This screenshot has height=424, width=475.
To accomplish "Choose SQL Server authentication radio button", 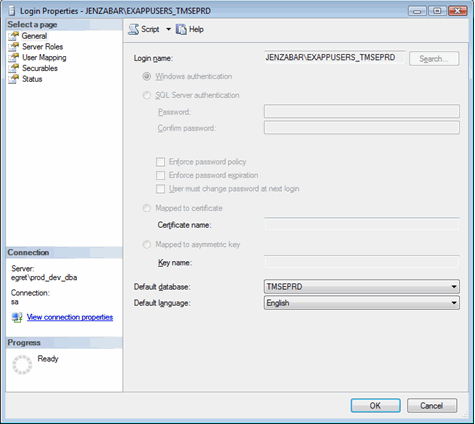I will pos(147,95).
